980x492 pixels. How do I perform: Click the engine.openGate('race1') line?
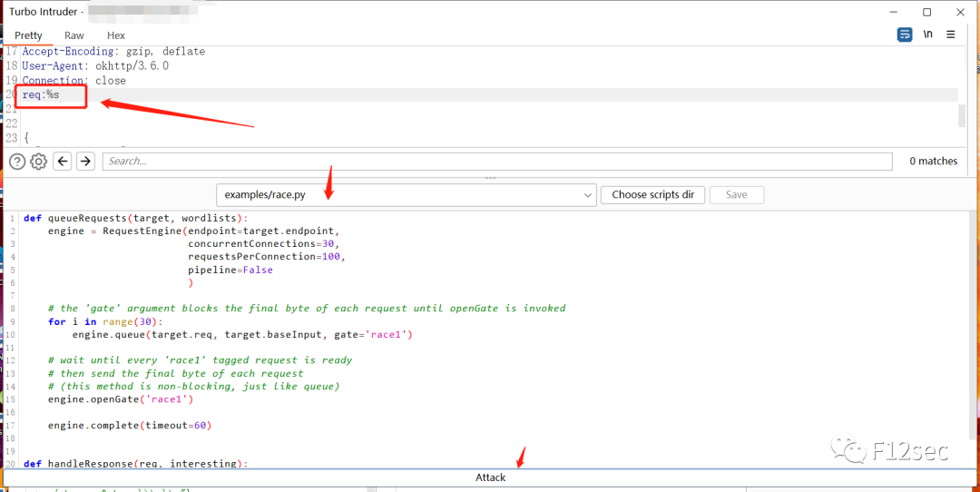(121, 399)
